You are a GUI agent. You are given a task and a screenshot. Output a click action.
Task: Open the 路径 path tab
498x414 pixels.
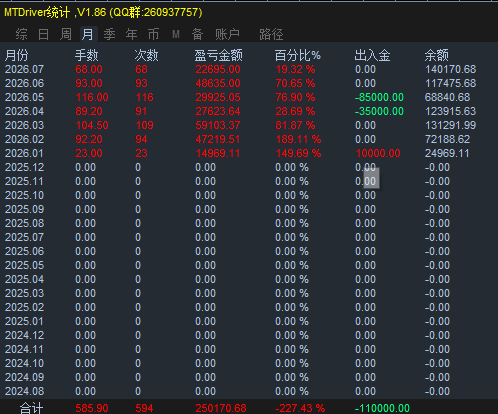(x=271, y=34)
